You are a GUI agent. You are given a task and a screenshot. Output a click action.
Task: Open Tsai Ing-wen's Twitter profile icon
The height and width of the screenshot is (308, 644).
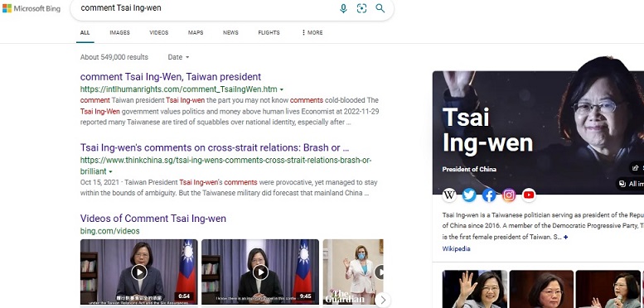coord(469,195)
